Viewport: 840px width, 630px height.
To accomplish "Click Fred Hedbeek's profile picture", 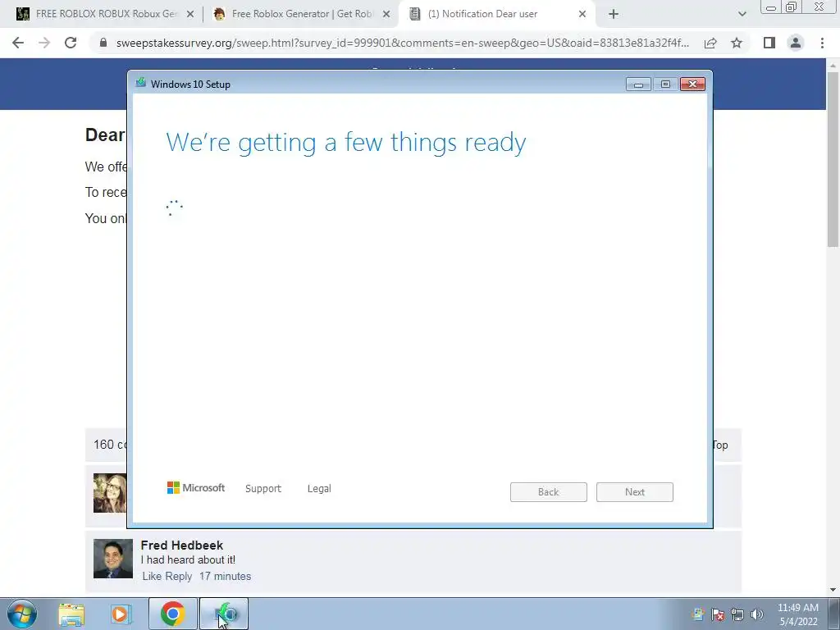I will pyautogui.click(x=113, y=559).
